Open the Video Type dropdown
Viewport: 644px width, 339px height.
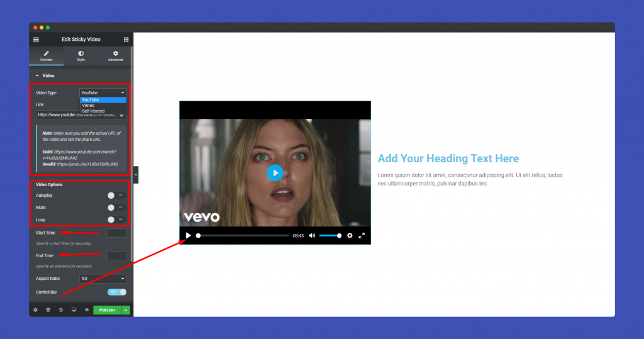[103, 93]
